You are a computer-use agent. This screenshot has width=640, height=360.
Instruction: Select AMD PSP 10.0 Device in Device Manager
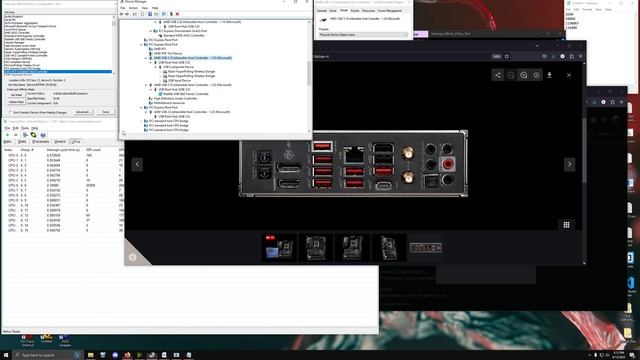(168, 53)
